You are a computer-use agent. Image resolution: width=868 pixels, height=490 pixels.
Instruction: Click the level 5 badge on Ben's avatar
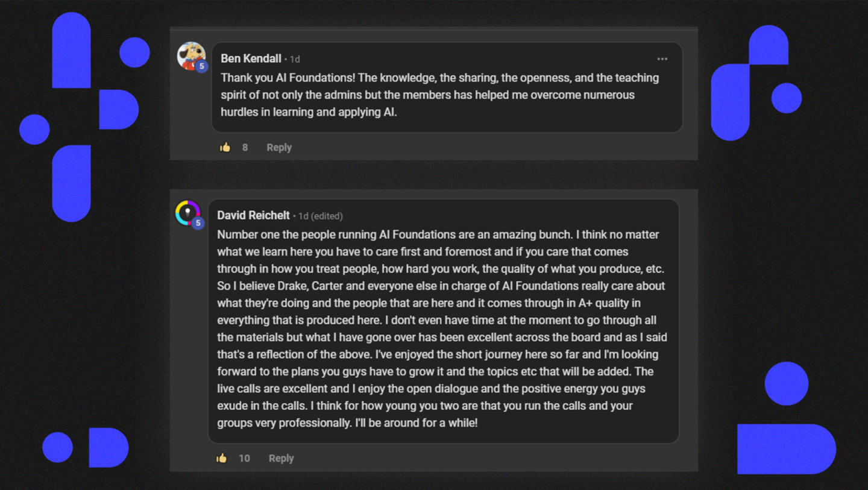(x=201, y=66)
